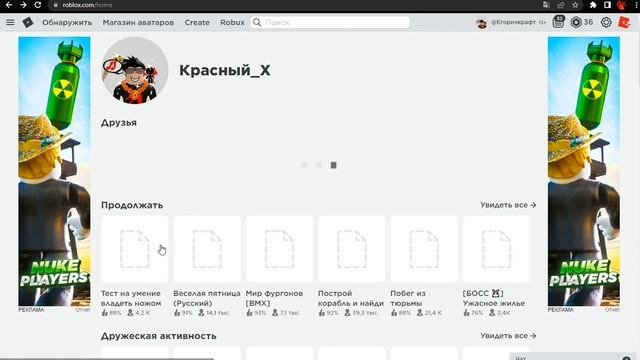
Task: Click the share page icon
Action: click(560, 5)
